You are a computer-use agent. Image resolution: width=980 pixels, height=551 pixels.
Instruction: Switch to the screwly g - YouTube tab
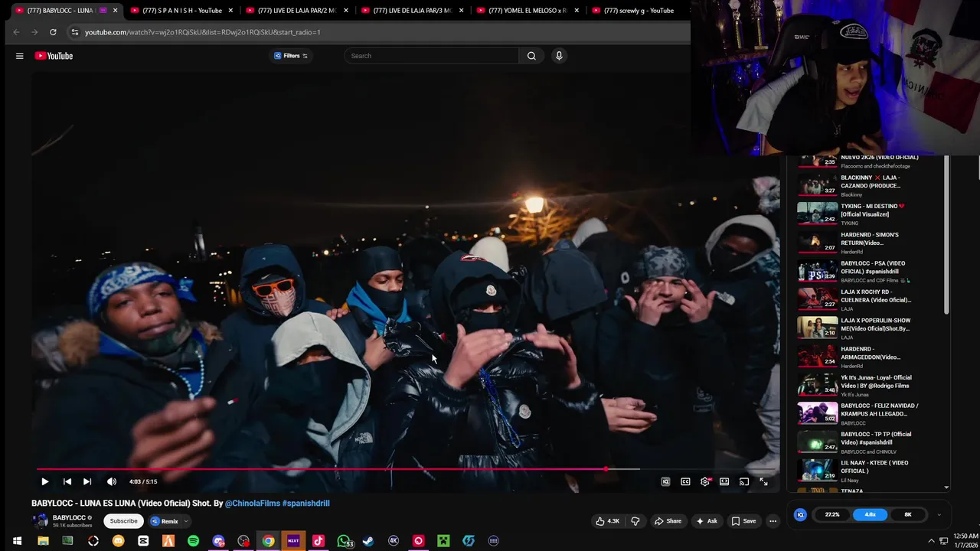tap(639, 11)
